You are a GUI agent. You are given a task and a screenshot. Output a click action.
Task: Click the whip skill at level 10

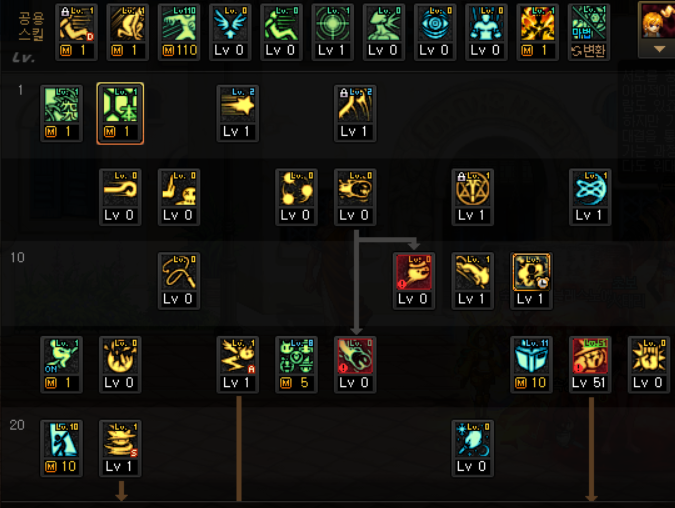tap(179, 281)
